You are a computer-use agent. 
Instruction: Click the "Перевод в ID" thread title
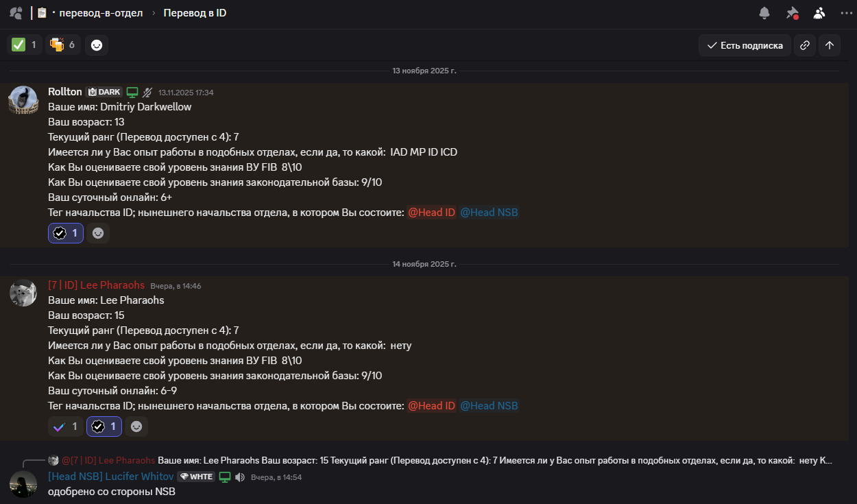(x=195, y=13)
